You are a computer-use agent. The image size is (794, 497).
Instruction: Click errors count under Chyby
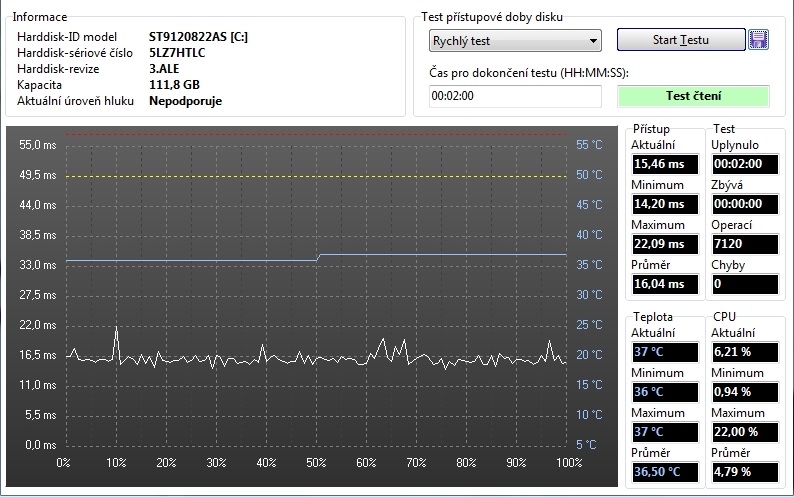coord(745,284)
